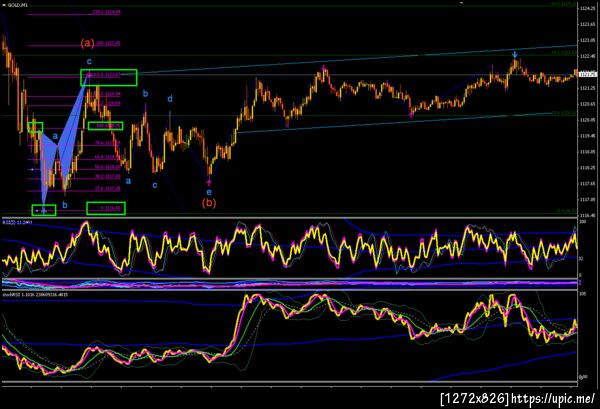This screenshot has height=409, width=600.
Task: Click 1123.65 on the price scale
Action: point(588,24)
